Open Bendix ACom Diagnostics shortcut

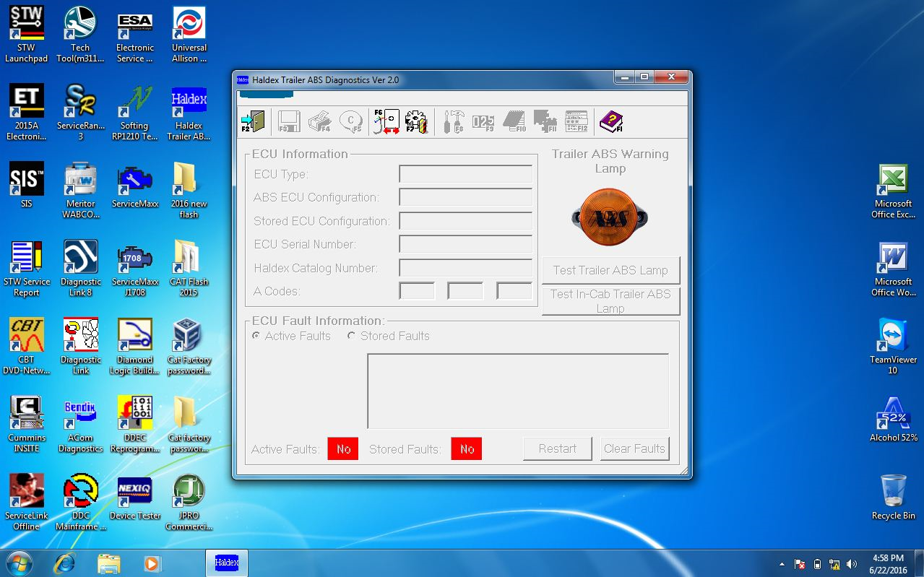point(80,425)
